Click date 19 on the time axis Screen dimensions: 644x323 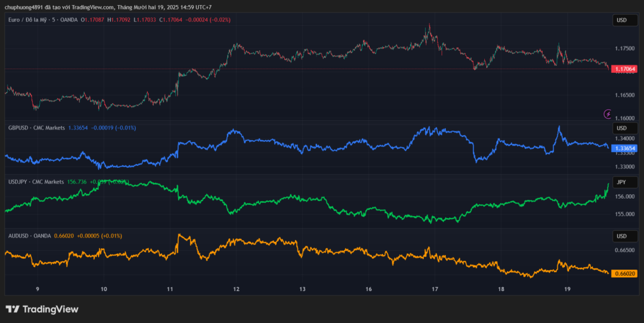tap(567, 289)
